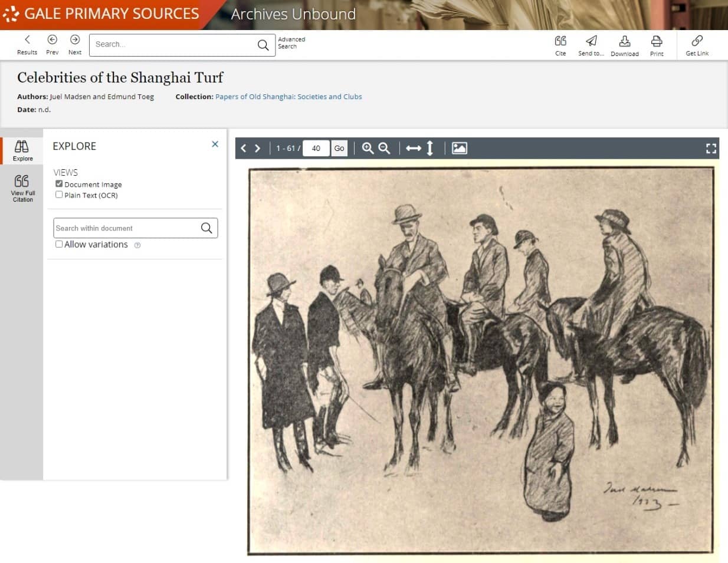Download the document

point(625,45)
